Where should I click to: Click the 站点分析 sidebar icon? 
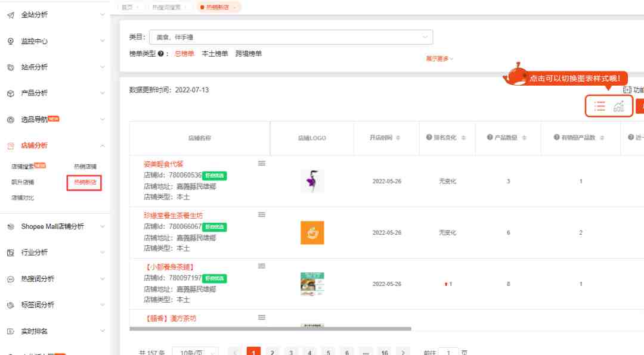coord(11,67)
